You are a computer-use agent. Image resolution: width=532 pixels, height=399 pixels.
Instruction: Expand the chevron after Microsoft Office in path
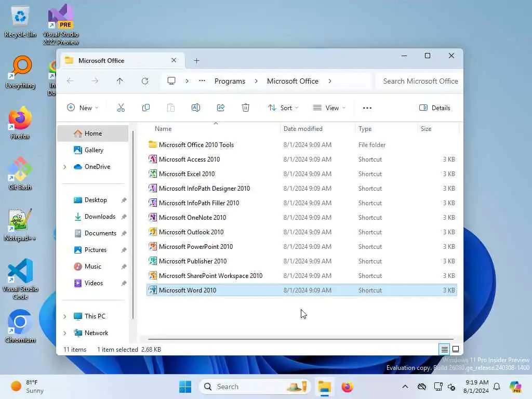tap(330, 81)
